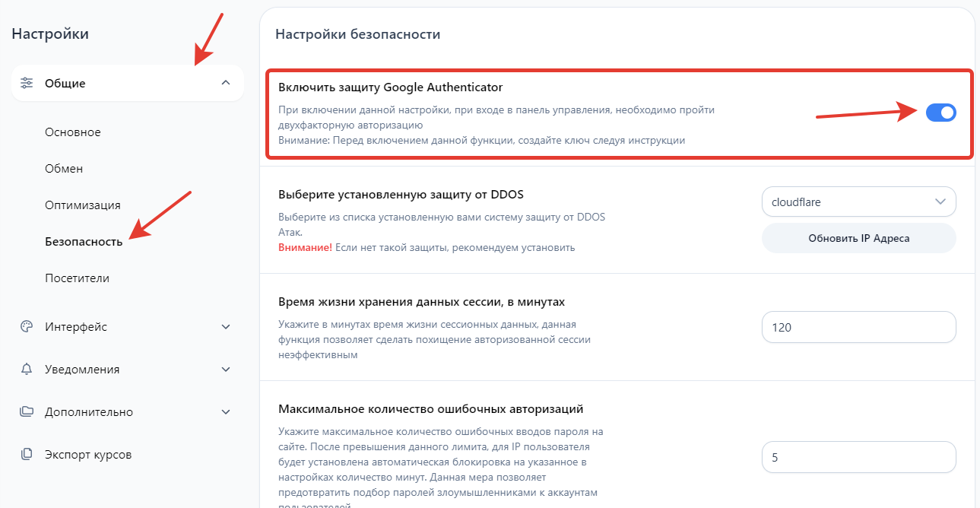Click the palette icon beside Интерфейс

coord(27,327)
